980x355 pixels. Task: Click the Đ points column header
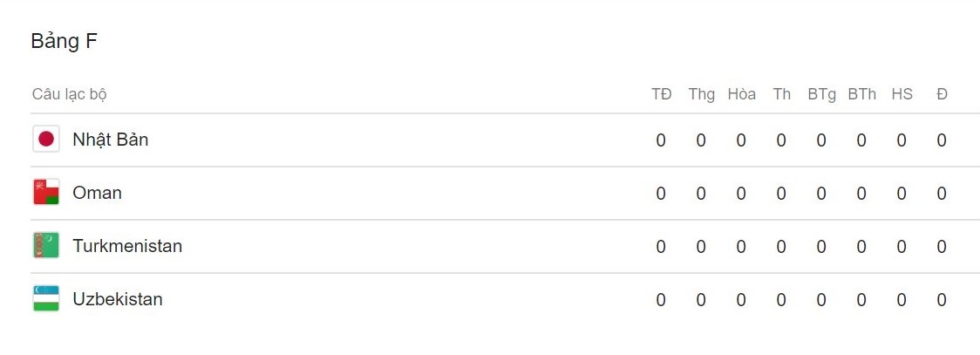pyautogui.click(x=942, y=94)
